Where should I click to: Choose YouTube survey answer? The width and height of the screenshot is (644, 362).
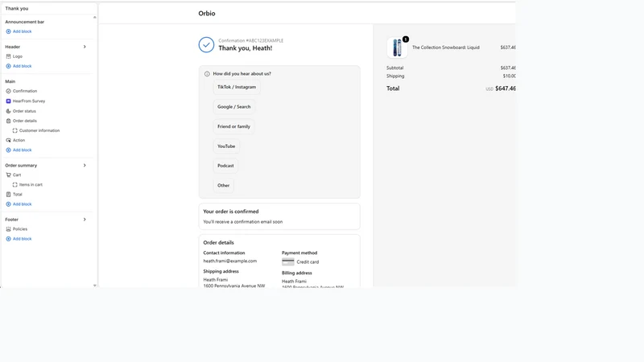pyautogui.click(x=226, y=146)
